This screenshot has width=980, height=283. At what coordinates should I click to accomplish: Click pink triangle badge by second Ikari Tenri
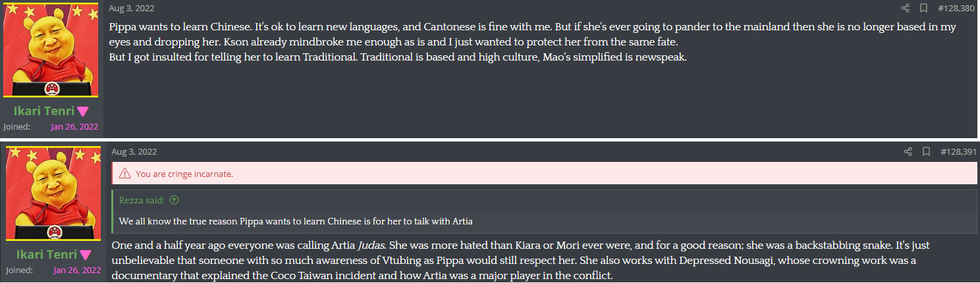coord(85,255)
